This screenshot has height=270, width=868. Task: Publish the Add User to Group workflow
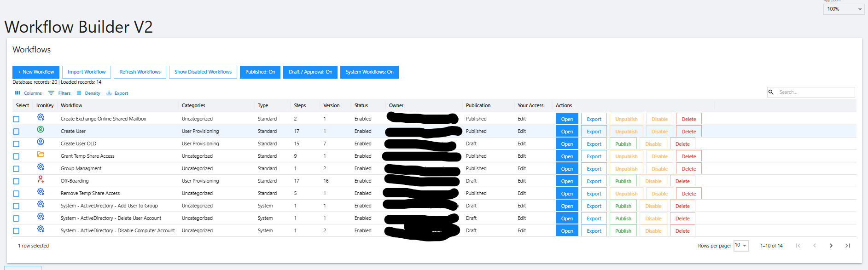tap(623, 206)
